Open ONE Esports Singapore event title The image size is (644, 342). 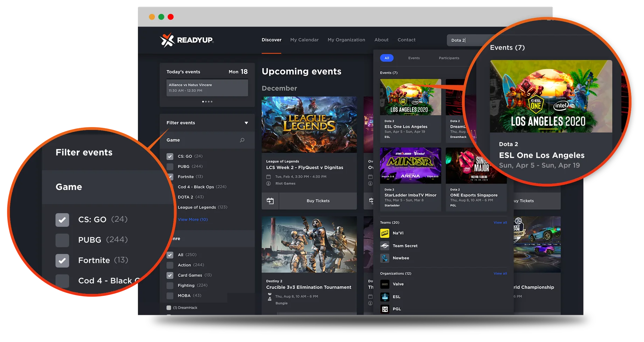[474, 195]
